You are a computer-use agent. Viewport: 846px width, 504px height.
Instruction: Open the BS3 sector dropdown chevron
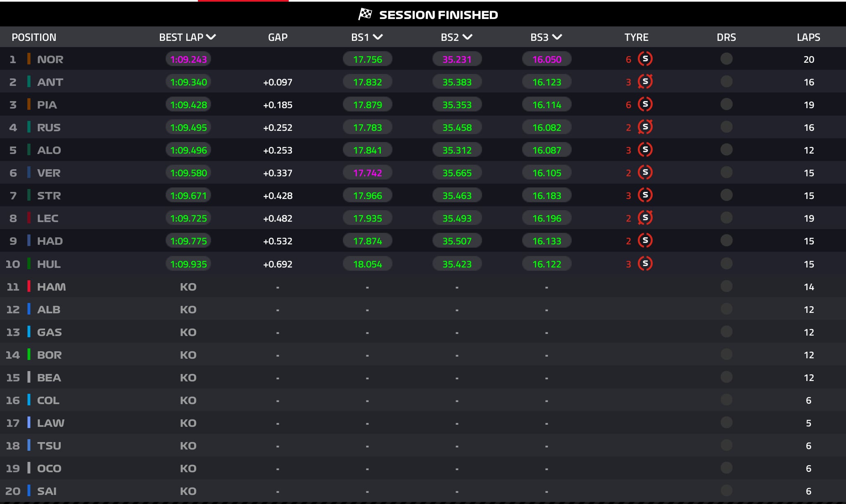click(x=557, y=37)
